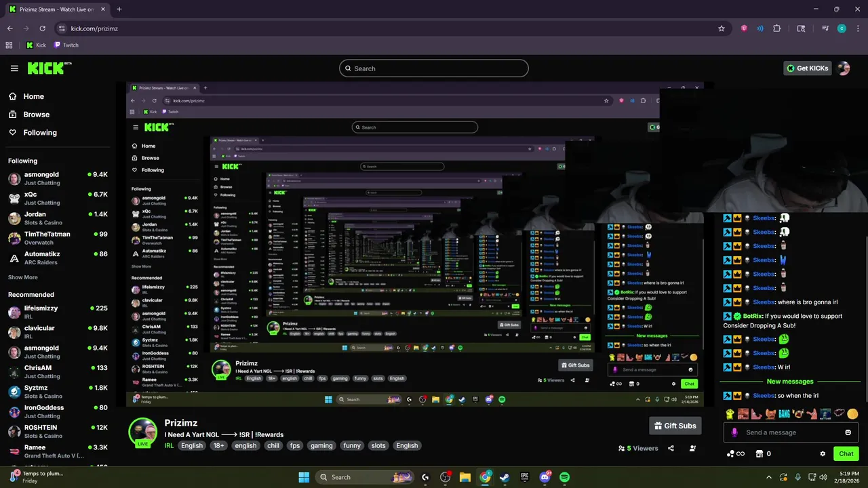Viewport: 868px width, 488px height.
Task: Open the pink shield extension
Action: (744, 28)
